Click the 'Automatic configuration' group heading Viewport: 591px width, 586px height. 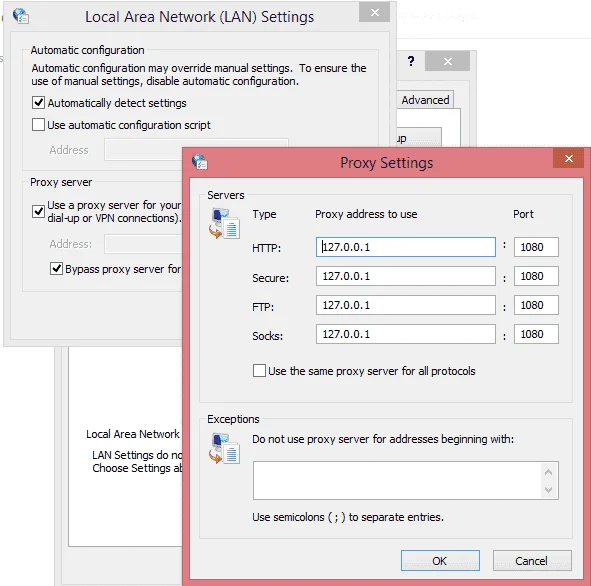(87, 50)
